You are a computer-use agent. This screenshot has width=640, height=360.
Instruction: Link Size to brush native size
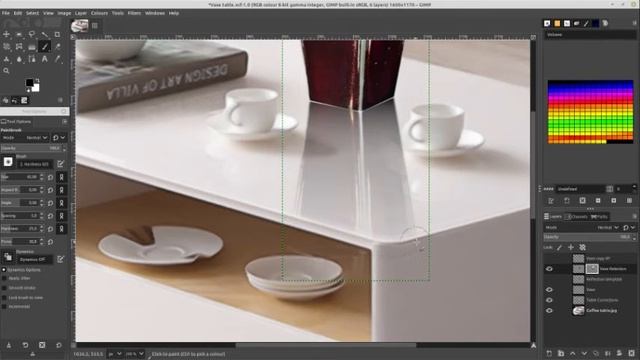tap(62, 177)
